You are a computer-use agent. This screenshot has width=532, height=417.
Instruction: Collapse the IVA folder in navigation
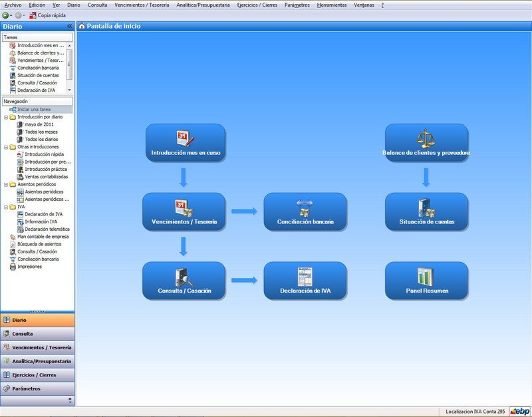5,207
